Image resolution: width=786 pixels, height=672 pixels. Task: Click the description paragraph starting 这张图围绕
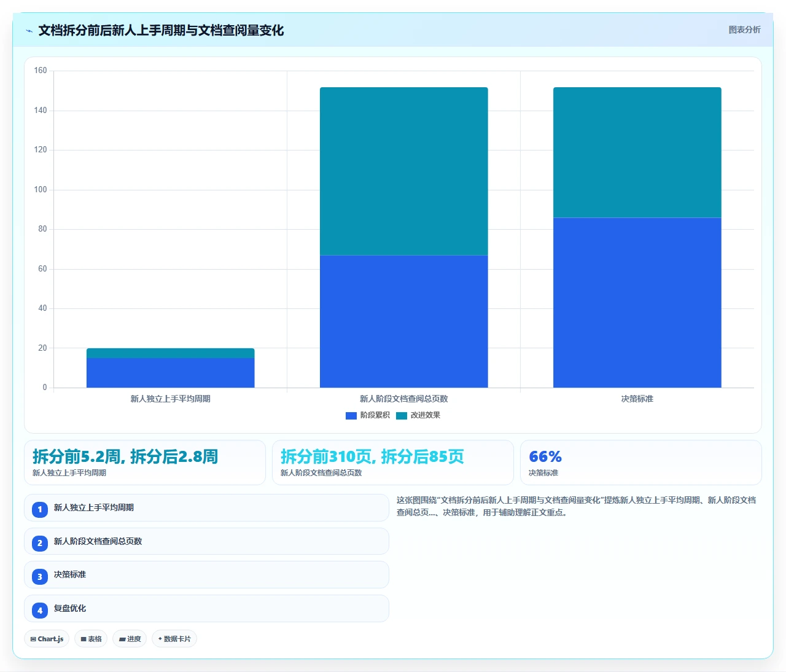click(576, 506)
